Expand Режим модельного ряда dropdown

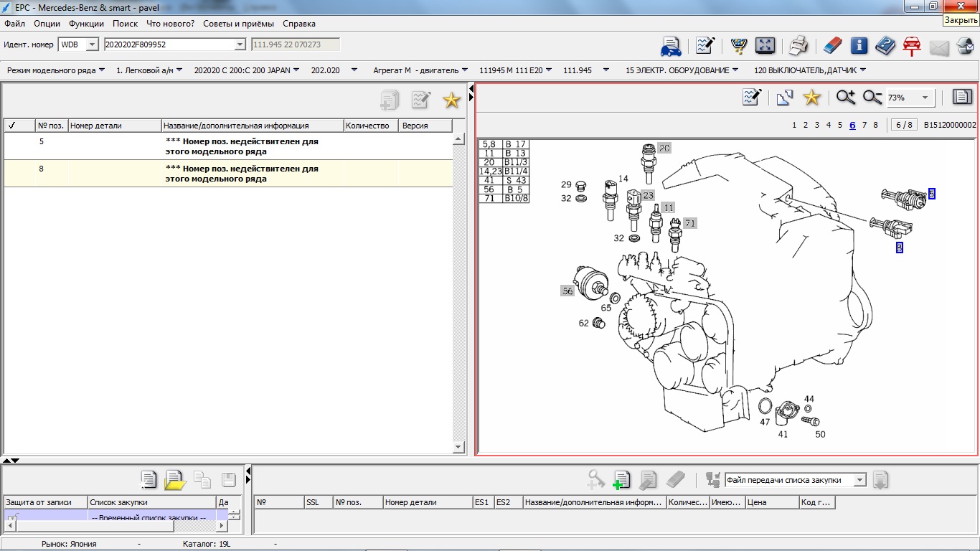tap(101, 70)
